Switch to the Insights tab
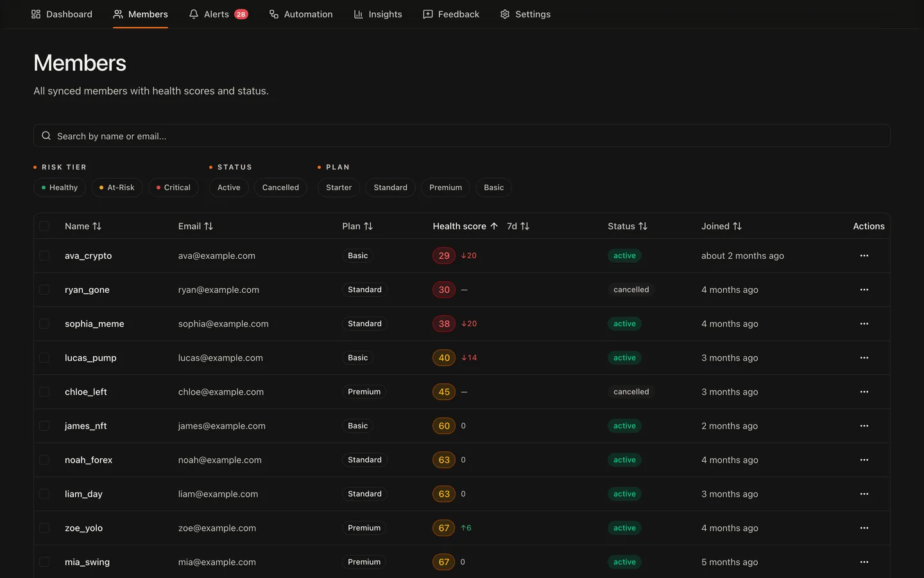 click(x=378, y=14)
